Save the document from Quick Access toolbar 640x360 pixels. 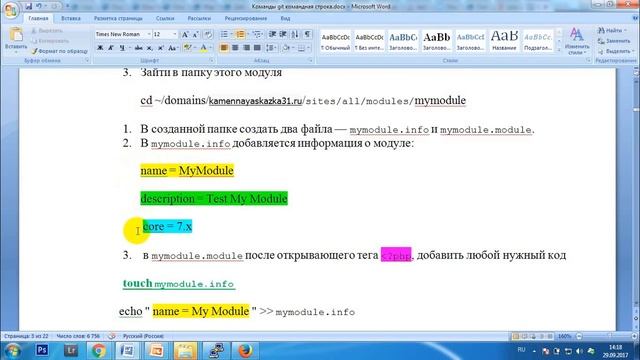pos(29,6)
